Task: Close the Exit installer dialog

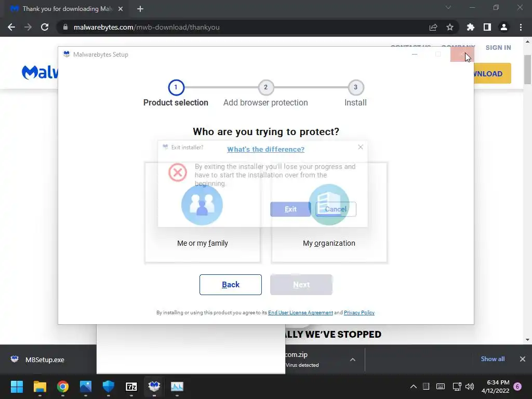Action: tap(361, 147)
